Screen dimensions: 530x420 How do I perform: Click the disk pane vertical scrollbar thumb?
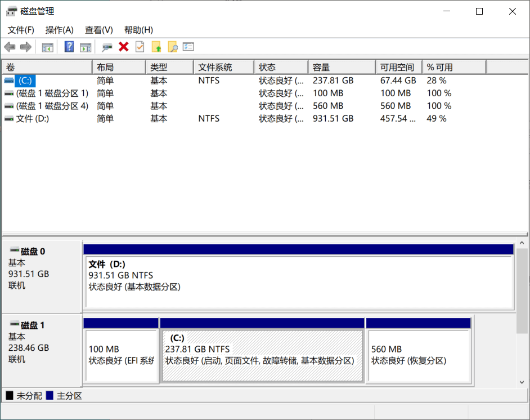pyautogui.click(x=522, y=291)
